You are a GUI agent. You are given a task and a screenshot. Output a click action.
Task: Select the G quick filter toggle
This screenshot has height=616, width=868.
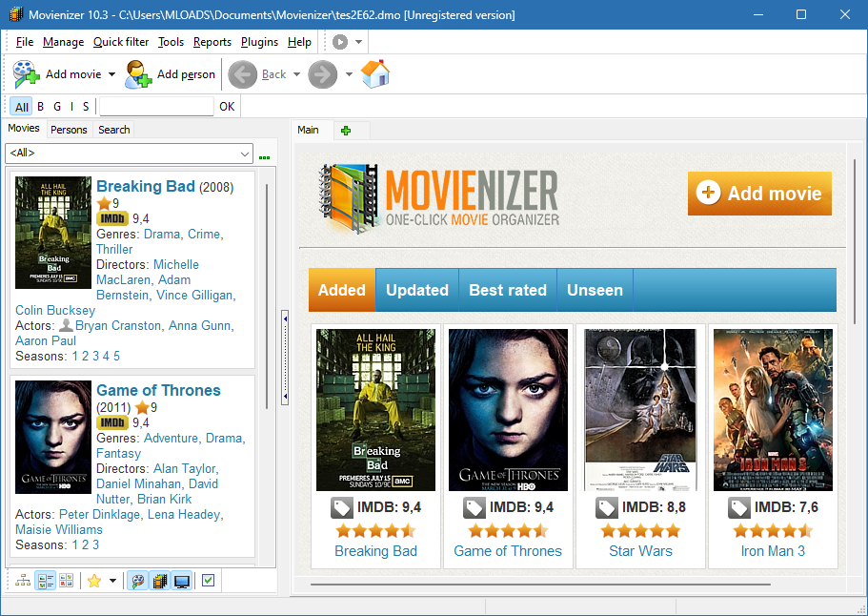tap(57, 107)
